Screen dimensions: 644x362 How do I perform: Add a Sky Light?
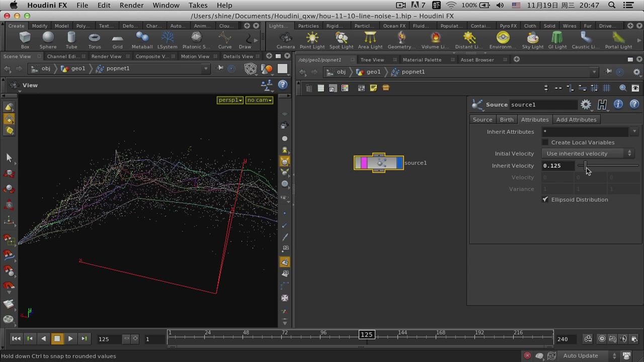coord(532,40)
